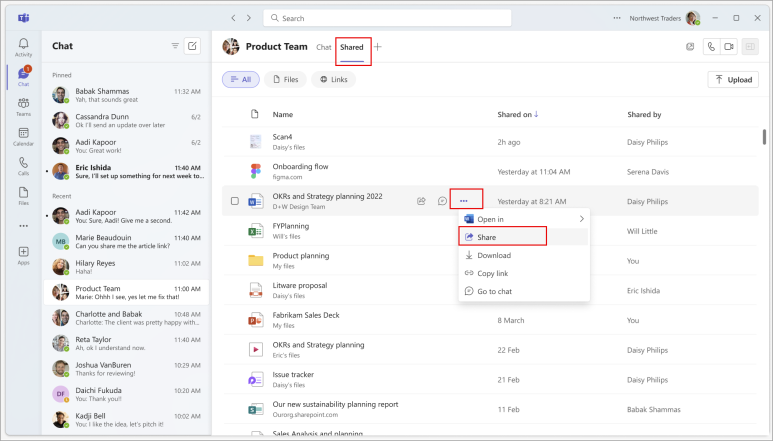Select checkbox for OKRs and Strategy planning 2022
The width and height of the screenshot is (773, 441).
(235, 201)
